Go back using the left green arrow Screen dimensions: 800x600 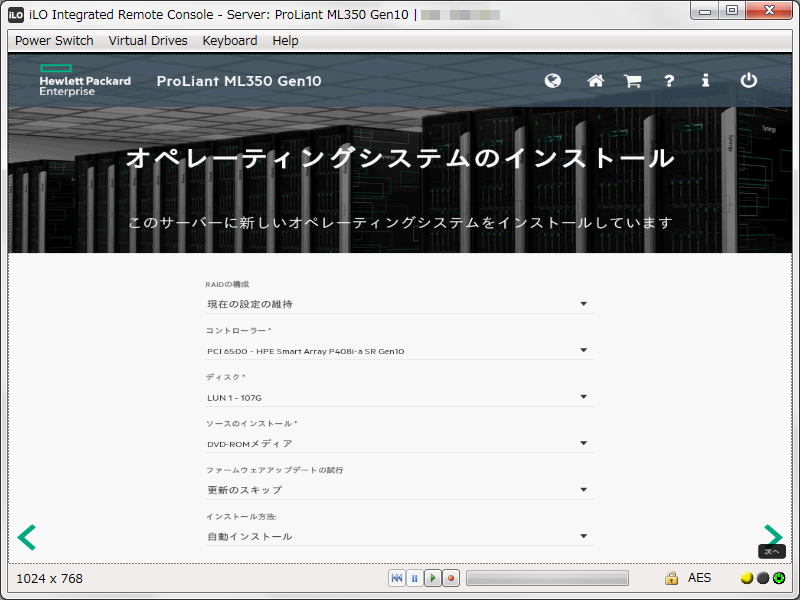(x=26, y=537)
